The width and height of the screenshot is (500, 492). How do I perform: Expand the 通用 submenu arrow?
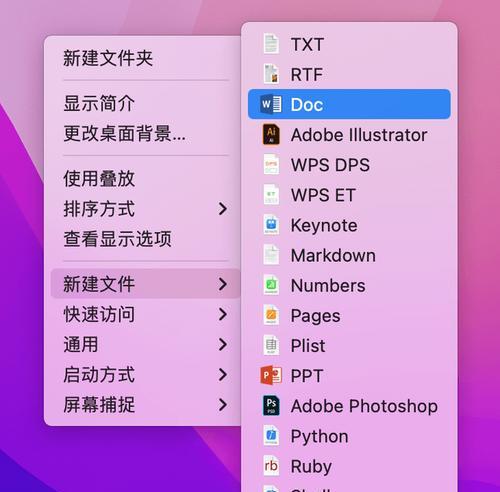click(x=223, y=344)
